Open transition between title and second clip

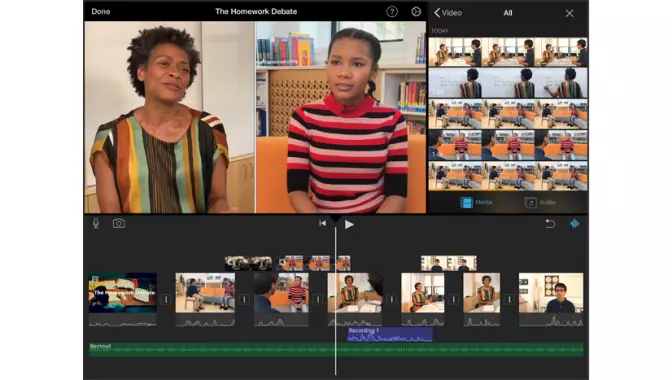point(166,299)
